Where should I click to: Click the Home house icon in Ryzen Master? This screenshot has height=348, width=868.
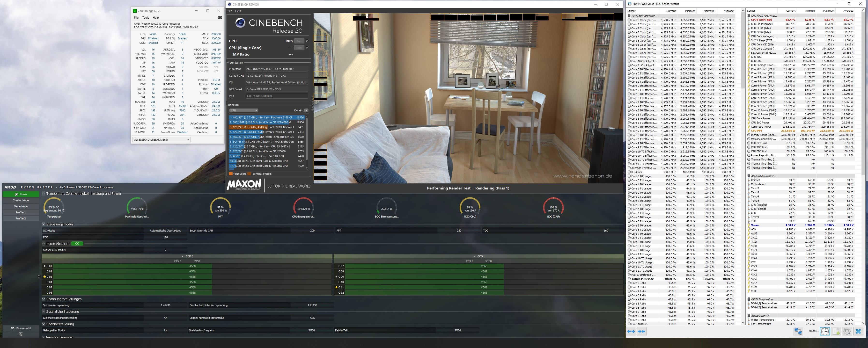pyautogui.click(x=16, y=194)
